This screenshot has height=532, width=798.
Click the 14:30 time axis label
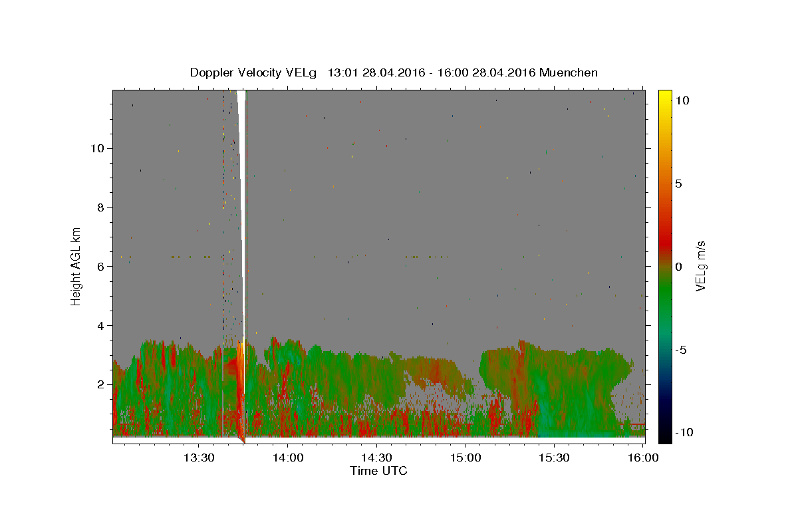376,458
